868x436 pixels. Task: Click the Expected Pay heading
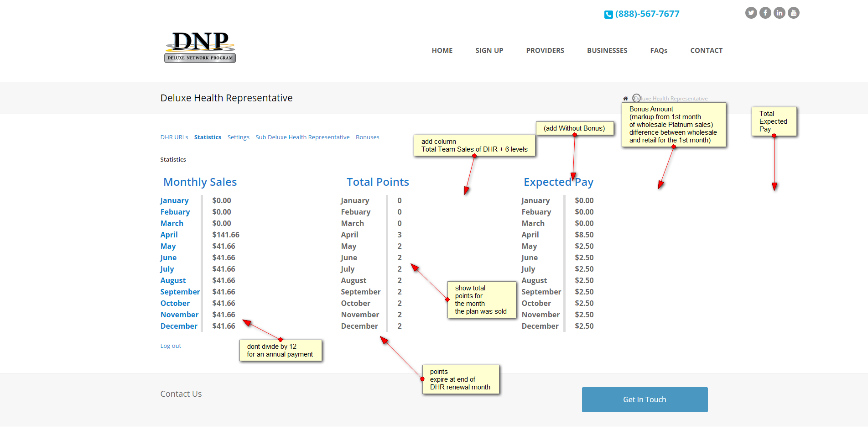coord(559,183)
